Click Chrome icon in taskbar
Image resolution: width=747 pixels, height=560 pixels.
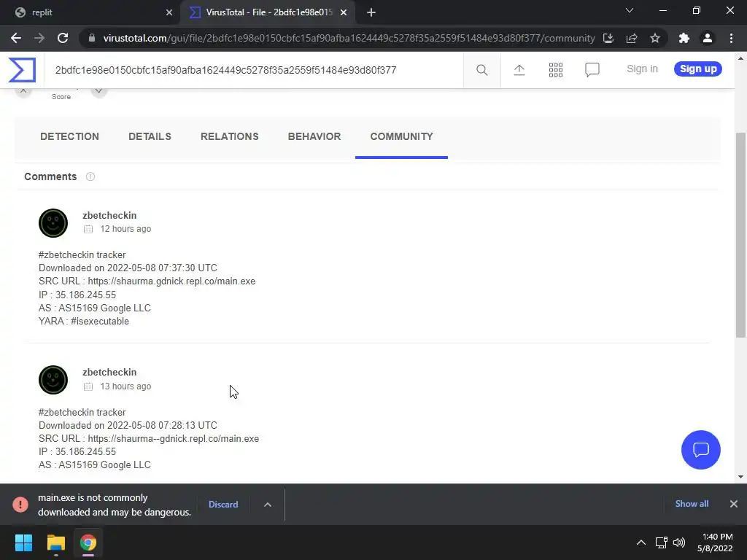pos(88,542)
